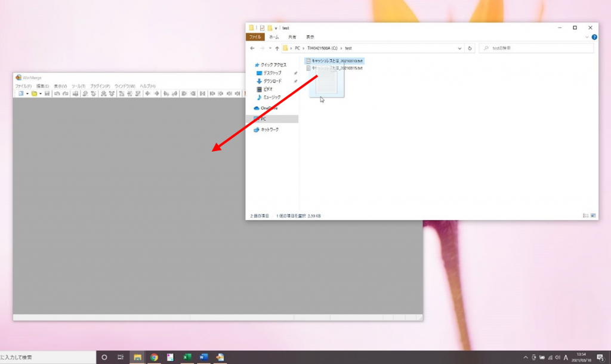Open the notification center icon on taskbar
This screenshot has width=611, height=364.
600,357
